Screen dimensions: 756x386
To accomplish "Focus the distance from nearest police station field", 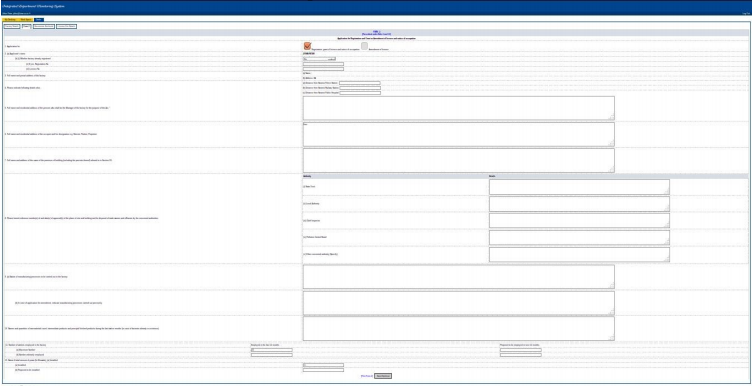I will (x=360, y=83).
